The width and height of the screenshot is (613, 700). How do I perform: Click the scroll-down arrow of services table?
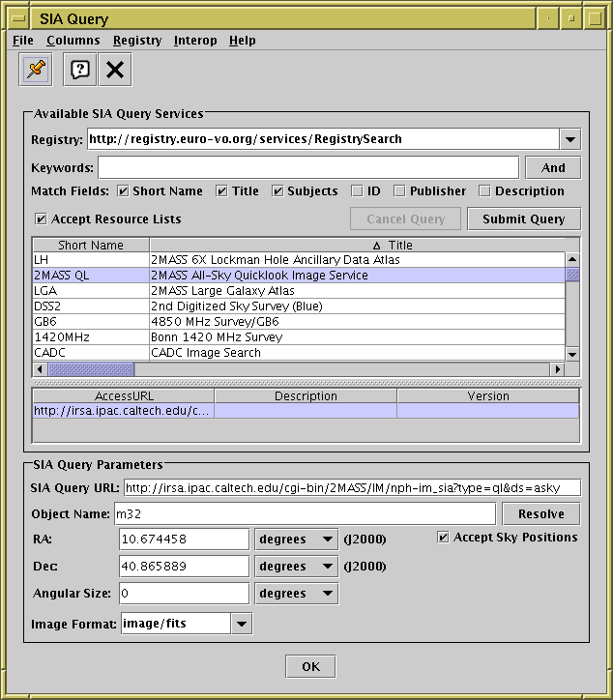(572, 355)
